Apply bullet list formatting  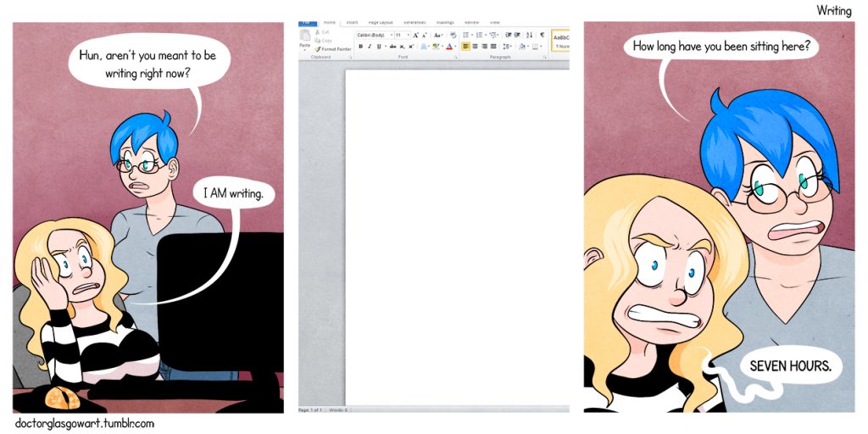point(466,35)
